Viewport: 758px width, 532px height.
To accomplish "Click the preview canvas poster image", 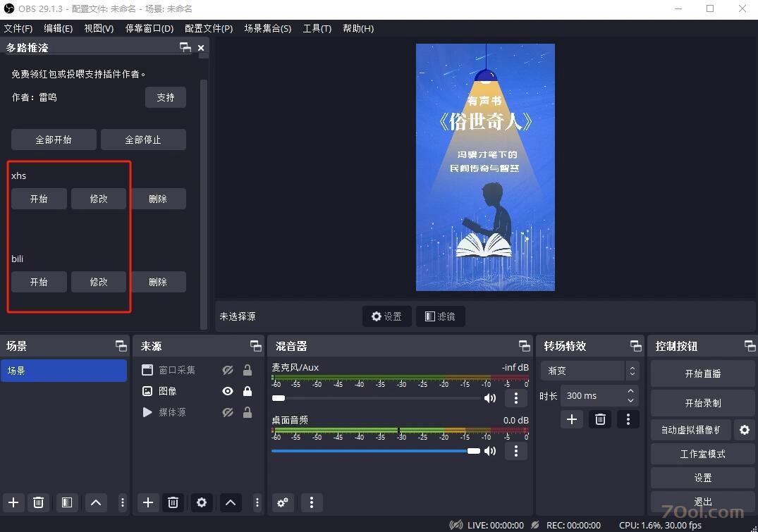I will (485, 167).
